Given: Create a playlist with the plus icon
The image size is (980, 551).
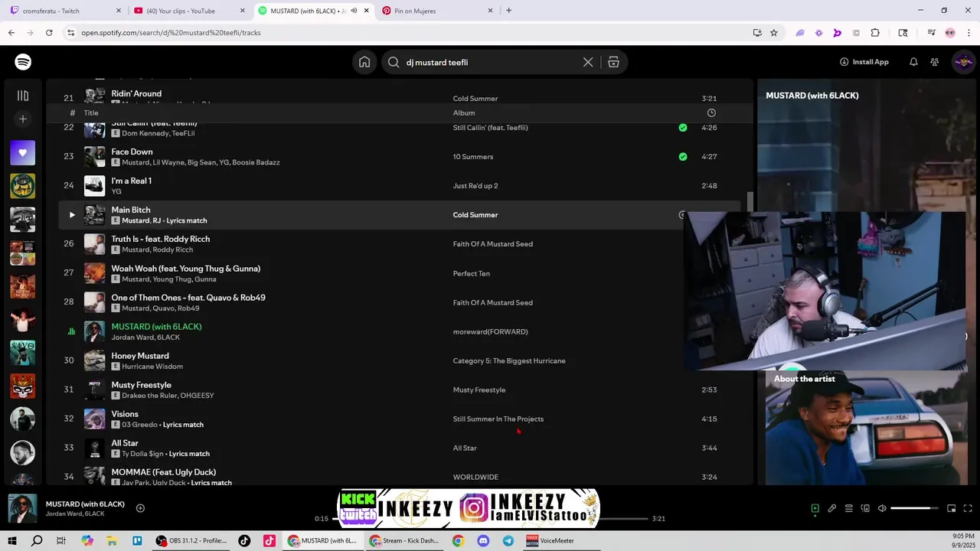Looking at the screenshot, I should [x=23, y=119].
